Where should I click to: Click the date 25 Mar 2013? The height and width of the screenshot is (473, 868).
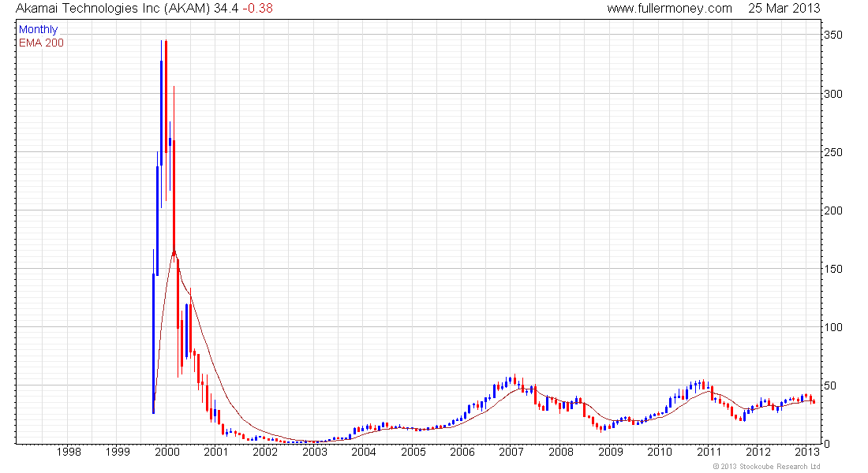click(784, 9)
